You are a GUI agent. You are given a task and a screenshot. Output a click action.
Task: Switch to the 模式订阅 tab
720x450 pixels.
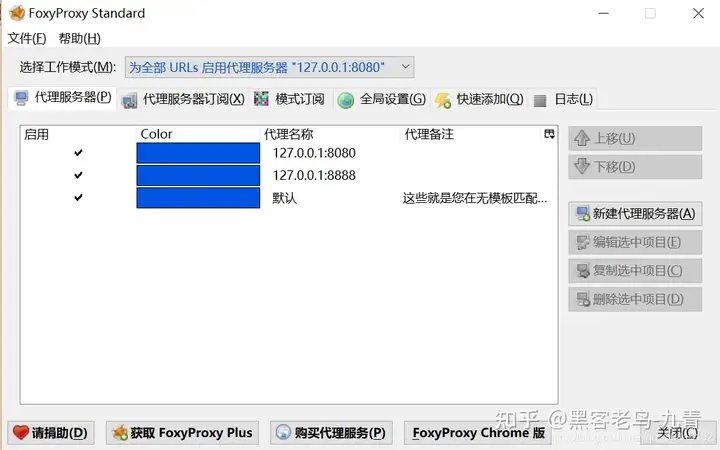[289, 99]
